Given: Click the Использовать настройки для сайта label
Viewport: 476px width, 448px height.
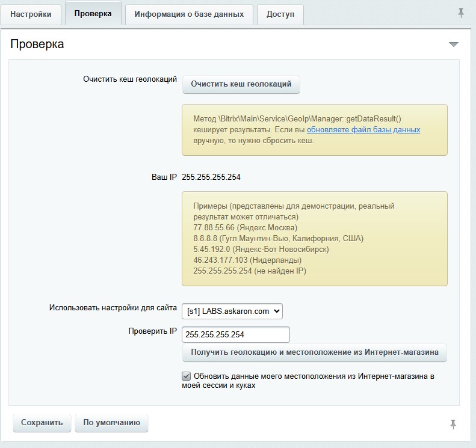Looking at the screenshot, I should coord(113,308).
